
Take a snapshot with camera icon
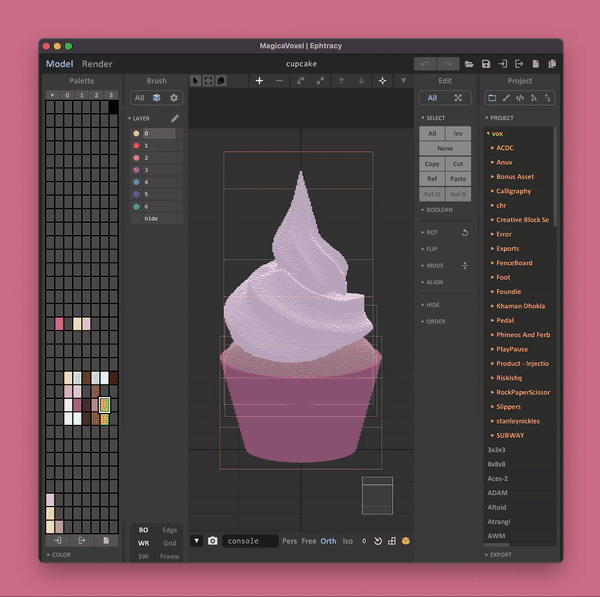213,541
